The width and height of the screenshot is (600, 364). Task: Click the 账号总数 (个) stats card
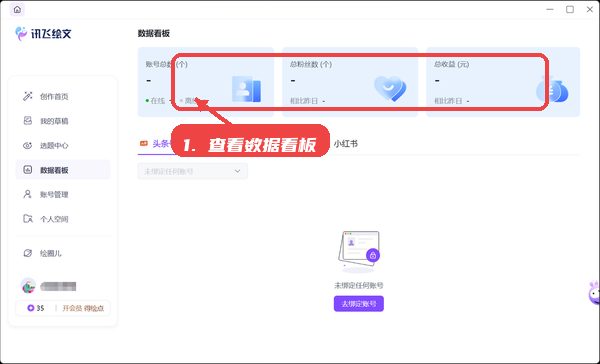click(x=206, y=82)
